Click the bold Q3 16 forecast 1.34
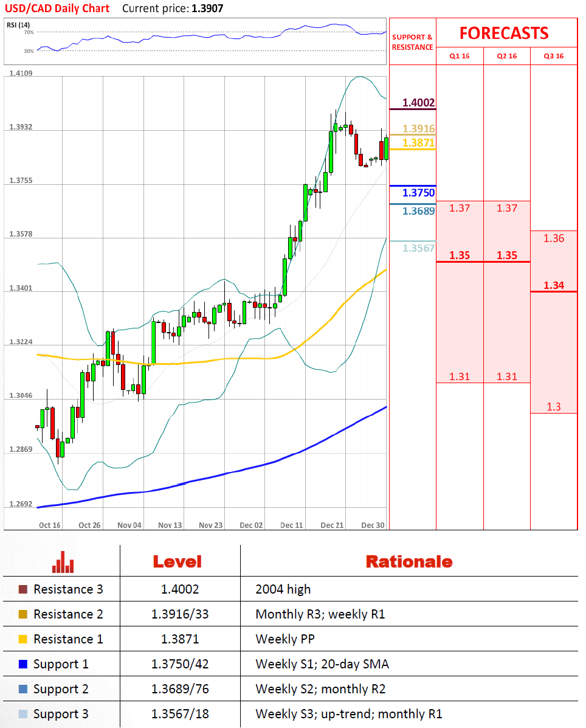The width and height of the screenshot is (586, 728). tap(554, 285)
